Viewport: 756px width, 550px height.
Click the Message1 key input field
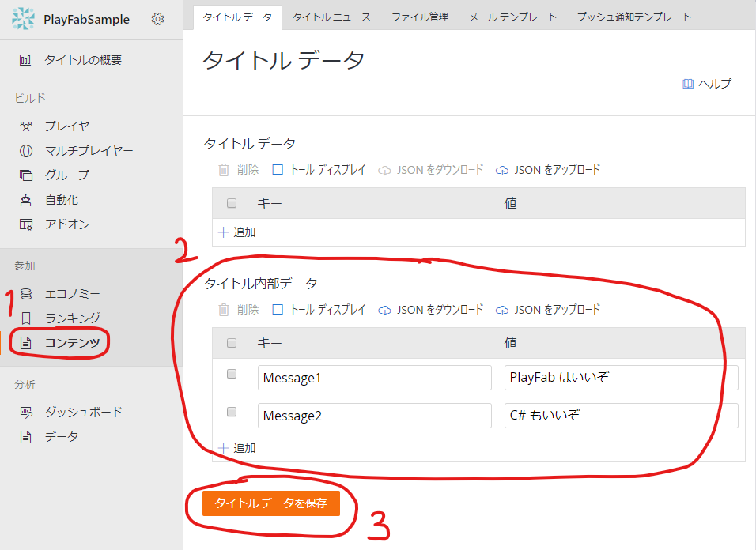click(375, 378)
